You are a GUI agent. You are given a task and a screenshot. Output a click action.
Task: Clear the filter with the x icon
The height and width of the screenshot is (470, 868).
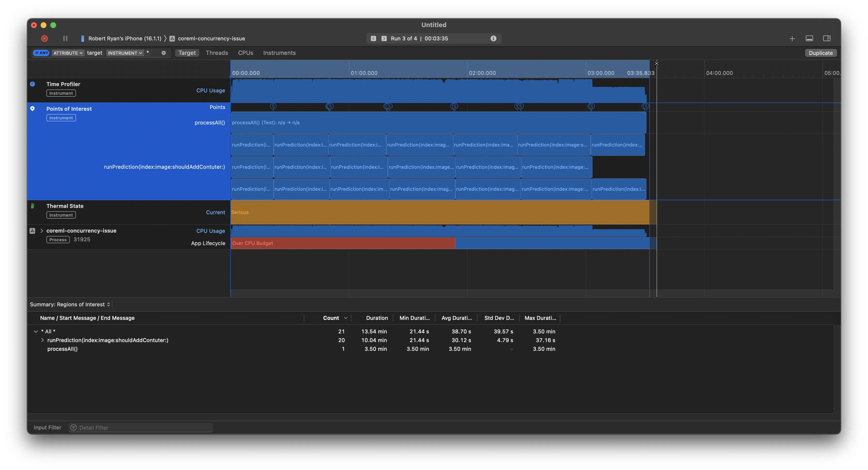[164, 53]
